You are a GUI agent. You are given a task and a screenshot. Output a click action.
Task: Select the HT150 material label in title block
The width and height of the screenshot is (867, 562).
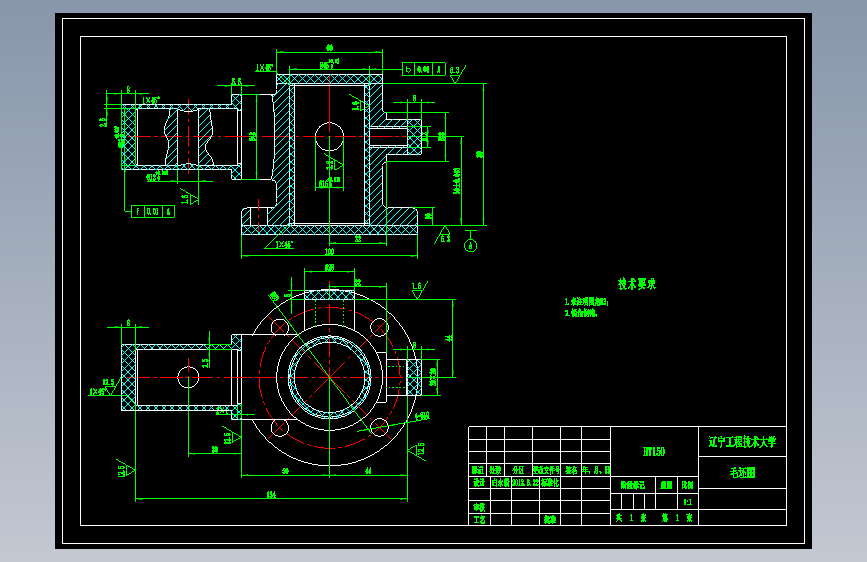coord(654,452)
